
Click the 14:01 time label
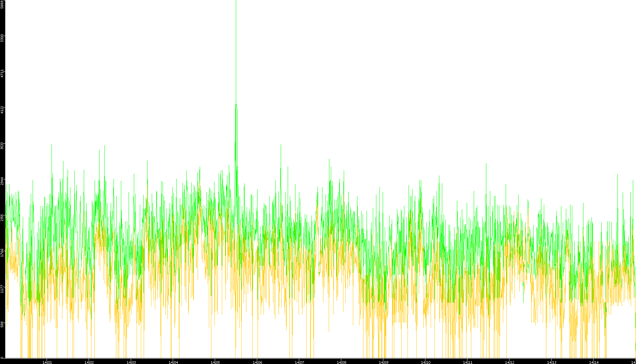pyautogui.click(x=47, y=362)
